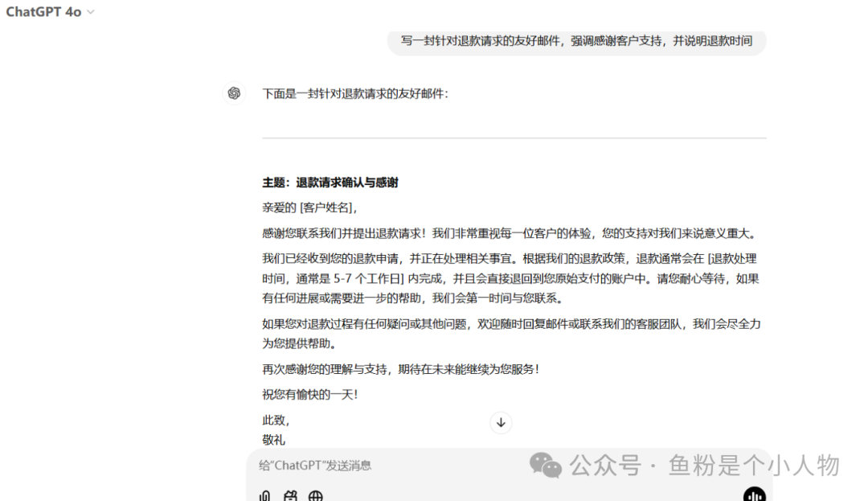Click the ChatGPT logo avatar beside the reply
The image size is (868, 501).
point(234,93)
